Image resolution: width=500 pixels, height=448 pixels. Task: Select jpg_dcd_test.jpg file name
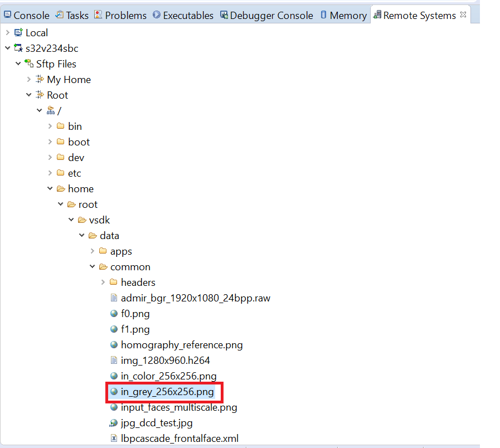tap(157, 423)
